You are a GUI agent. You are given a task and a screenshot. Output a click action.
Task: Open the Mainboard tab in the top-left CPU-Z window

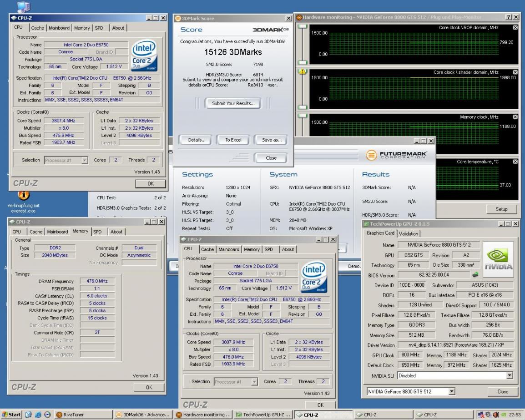pyautogui.click(x=59, y=28)
